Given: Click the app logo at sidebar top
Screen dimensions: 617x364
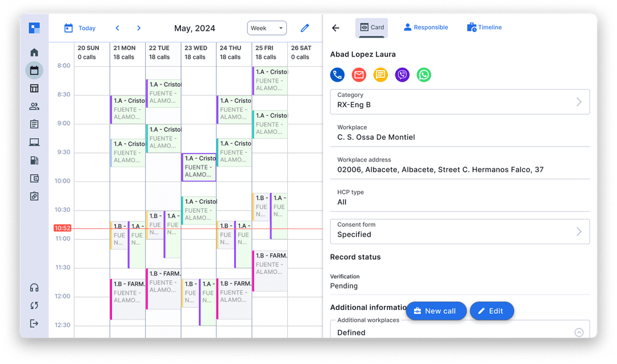Looking at the screenshot, I should click(x=34, y=28).
